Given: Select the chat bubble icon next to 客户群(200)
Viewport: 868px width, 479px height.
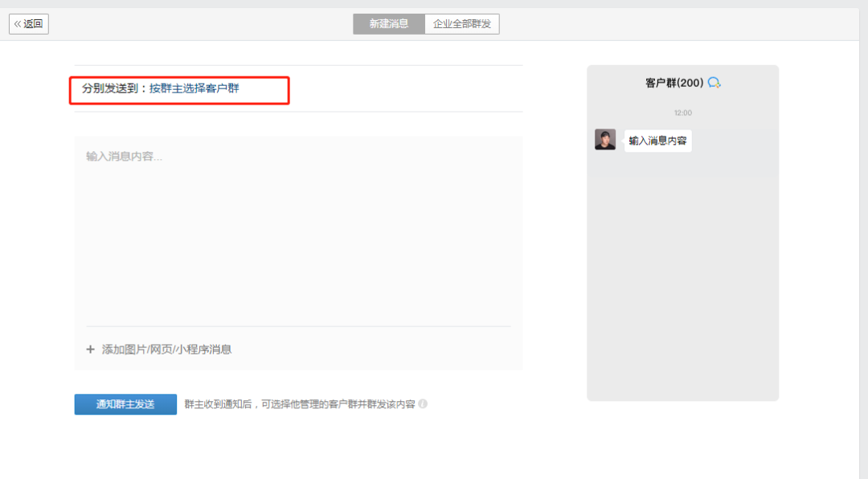Looking at the screenshot, I should 714,83.
